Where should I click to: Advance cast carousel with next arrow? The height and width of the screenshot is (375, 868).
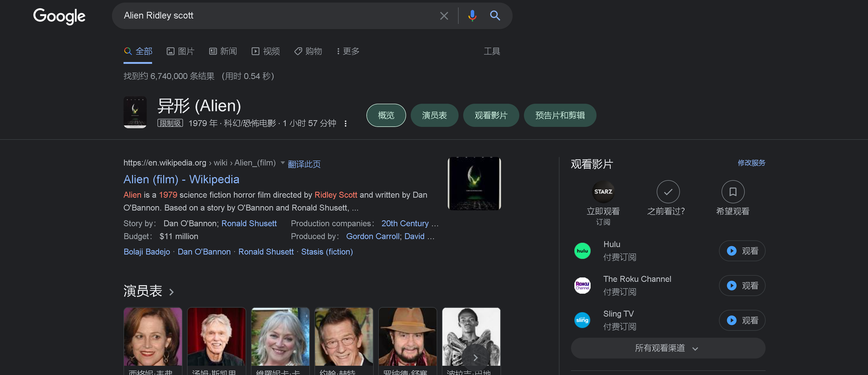(x=475, y=357)
